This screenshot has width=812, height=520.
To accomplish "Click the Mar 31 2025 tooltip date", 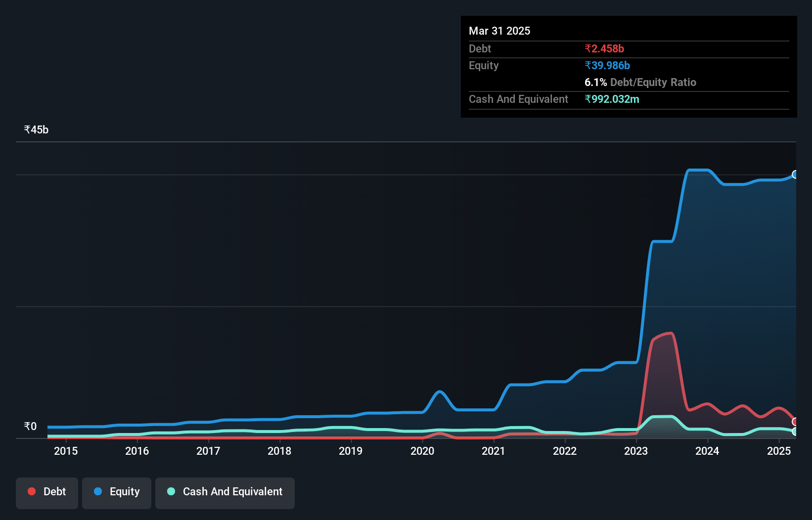I will pos(499,31).
